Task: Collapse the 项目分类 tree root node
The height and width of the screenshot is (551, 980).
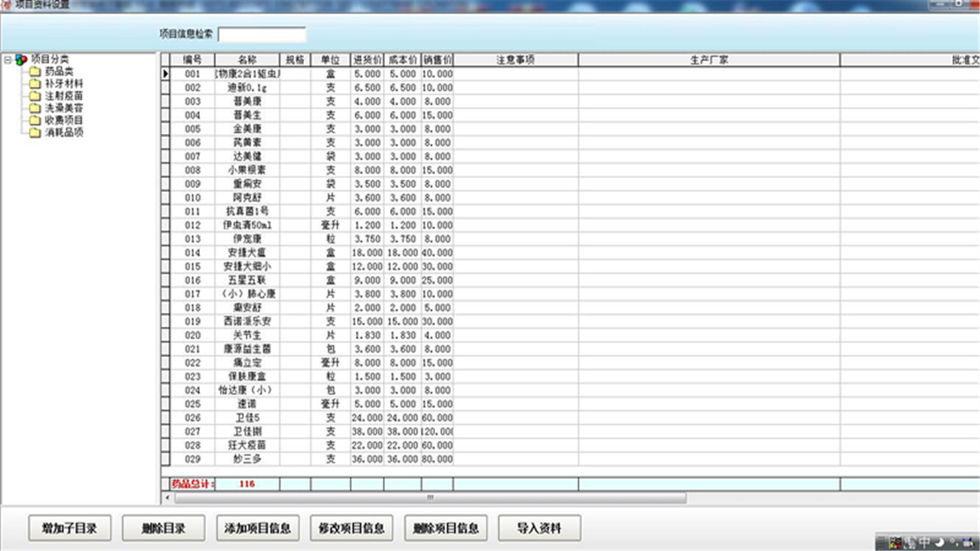Action: (8, 59)
